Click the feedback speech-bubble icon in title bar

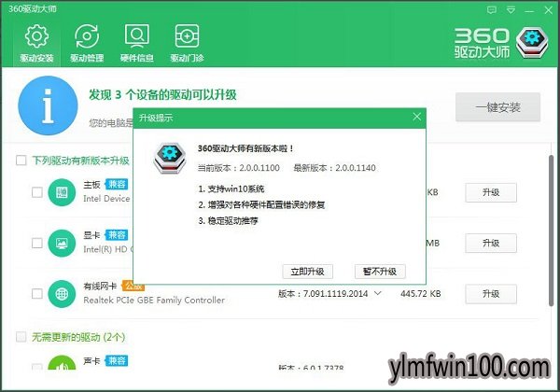click(492, 10)
